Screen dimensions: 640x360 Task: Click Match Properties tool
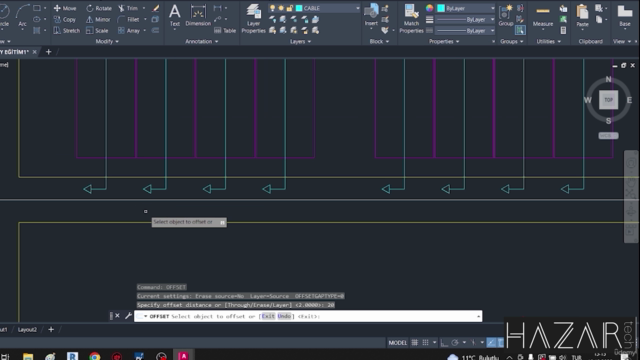click(411, 18)
